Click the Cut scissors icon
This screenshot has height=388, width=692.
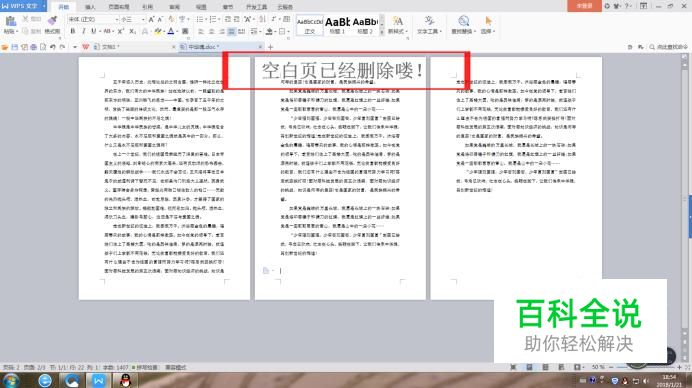[26, 19]
